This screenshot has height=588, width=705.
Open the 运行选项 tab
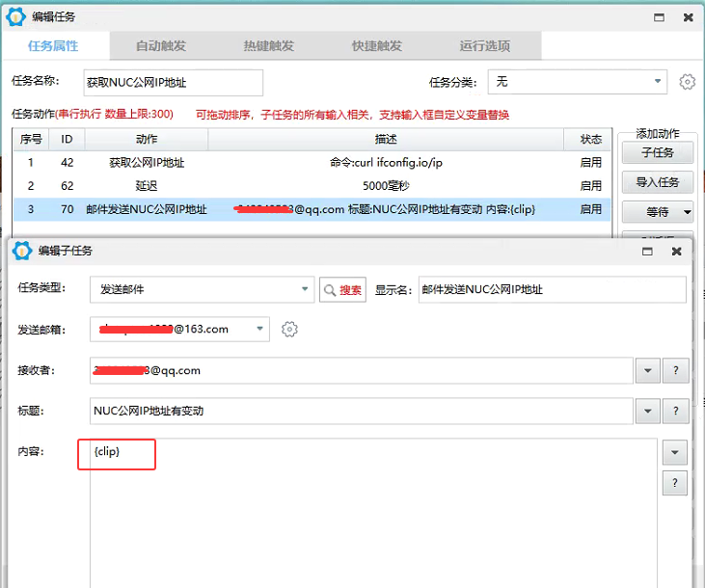point(485,45)
